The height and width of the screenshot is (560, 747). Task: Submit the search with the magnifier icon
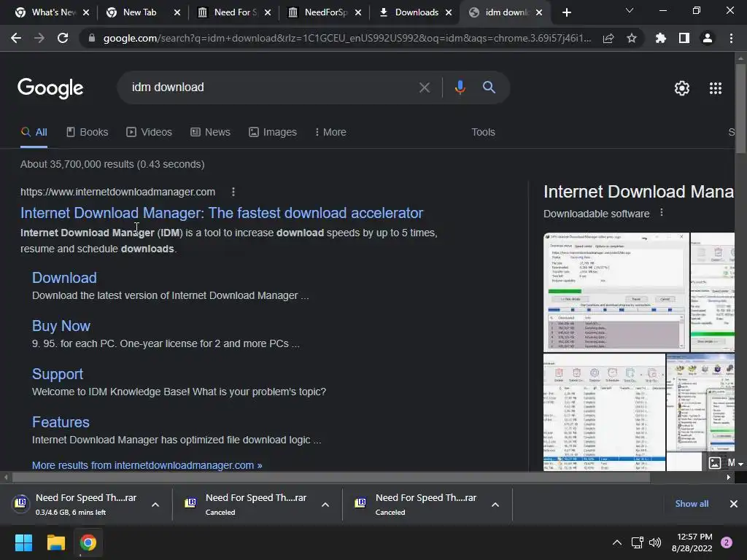[489, 87]
